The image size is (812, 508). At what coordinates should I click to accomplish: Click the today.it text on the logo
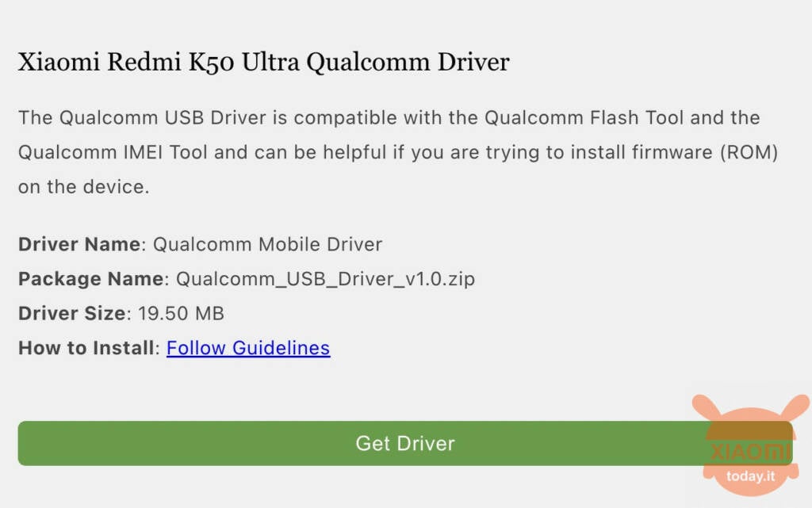pyautogui.click(x=750, y=476)
